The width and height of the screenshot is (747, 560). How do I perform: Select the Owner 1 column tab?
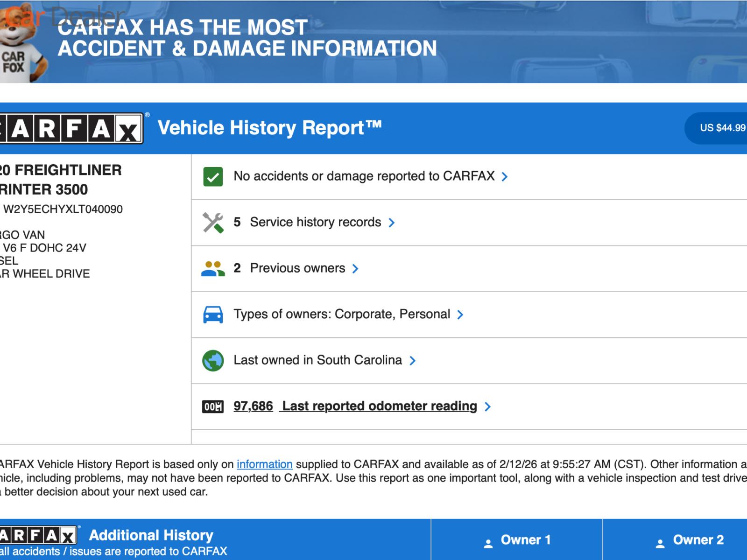517,540
